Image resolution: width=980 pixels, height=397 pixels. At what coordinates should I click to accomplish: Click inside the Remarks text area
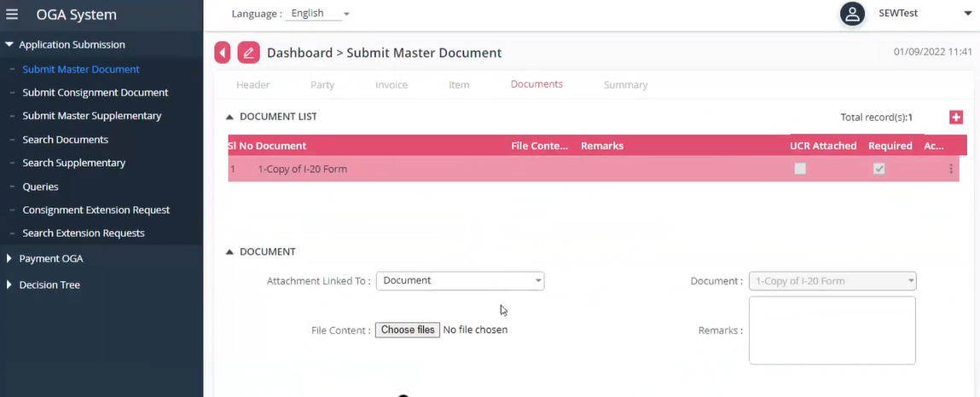click(832, 331)
